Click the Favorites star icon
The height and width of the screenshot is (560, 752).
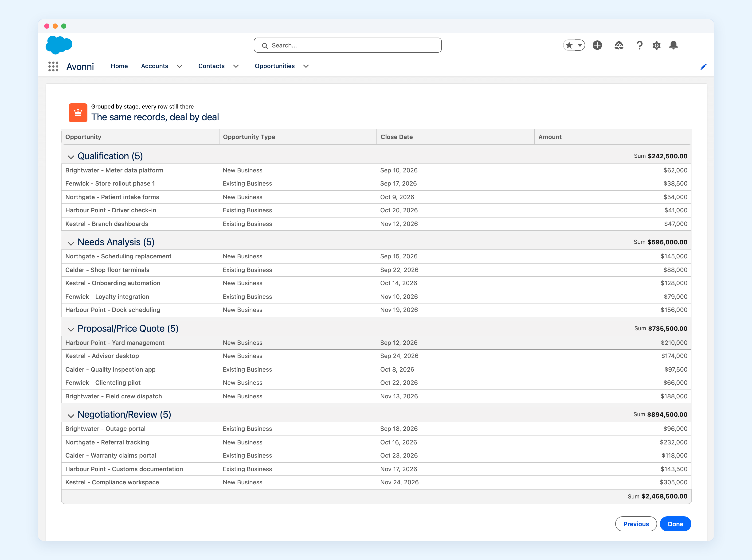click(x=569, y=45)
